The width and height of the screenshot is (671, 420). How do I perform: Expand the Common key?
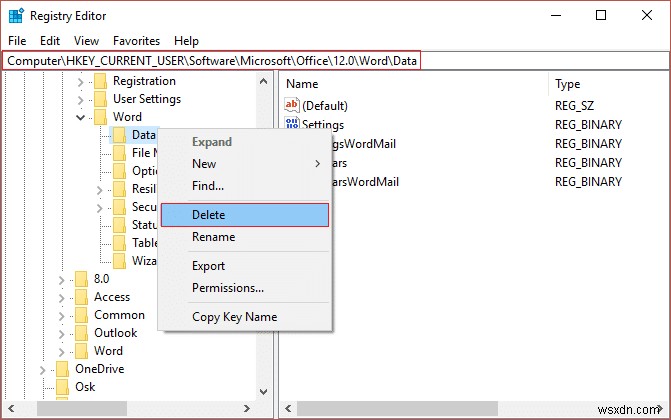[61, 316]
